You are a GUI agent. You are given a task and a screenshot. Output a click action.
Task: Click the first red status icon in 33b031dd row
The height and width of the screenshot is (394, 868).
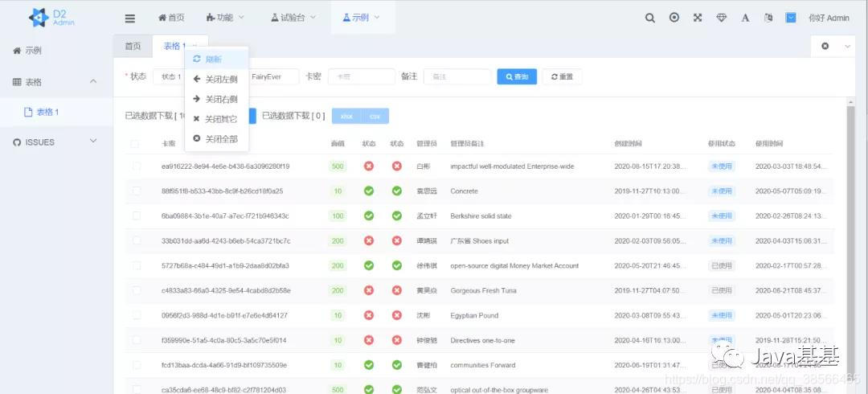[x=369, y=240]
